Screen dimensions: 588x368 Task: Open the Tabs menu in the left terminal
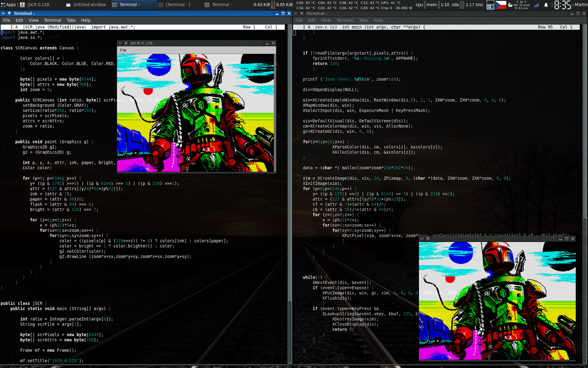point(71,20)
